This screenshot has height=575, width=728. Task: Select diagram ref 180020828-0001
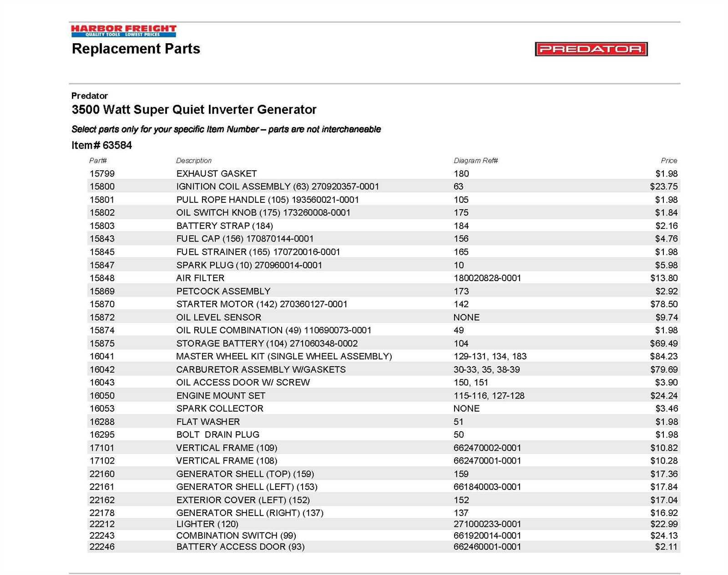click(x=487, y=278)
